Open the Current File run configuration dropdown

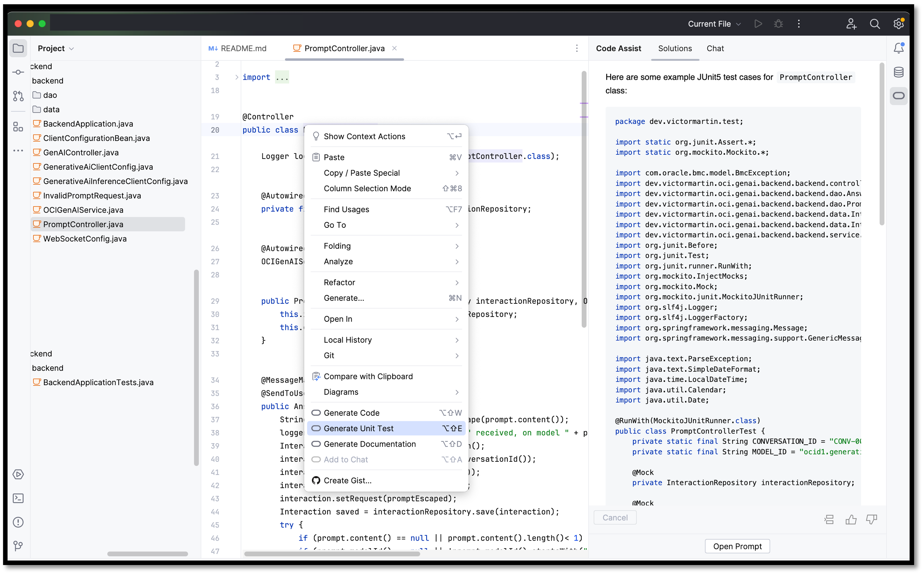[714, 23]
